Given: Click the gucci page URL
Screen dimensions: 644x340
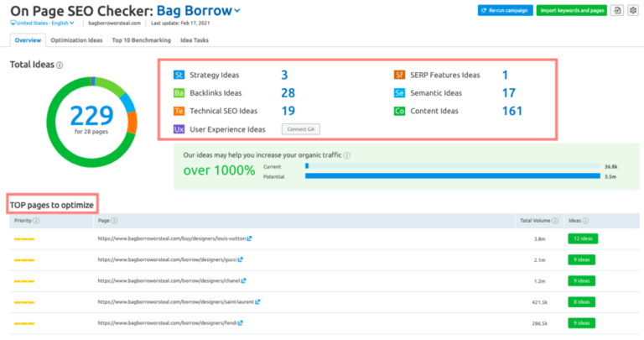Looking at the screenshot, I should coord(167,260).
